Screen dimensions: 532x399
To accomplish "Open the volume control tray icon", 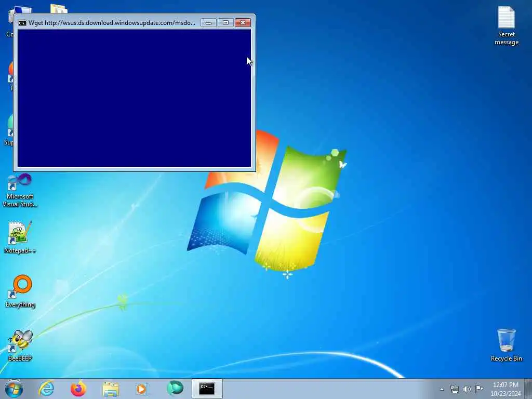I will [467, 389].
